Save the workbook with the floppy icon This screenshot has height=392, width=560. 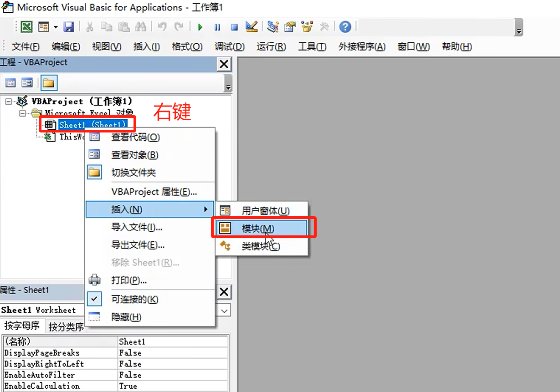click(68, 27)
